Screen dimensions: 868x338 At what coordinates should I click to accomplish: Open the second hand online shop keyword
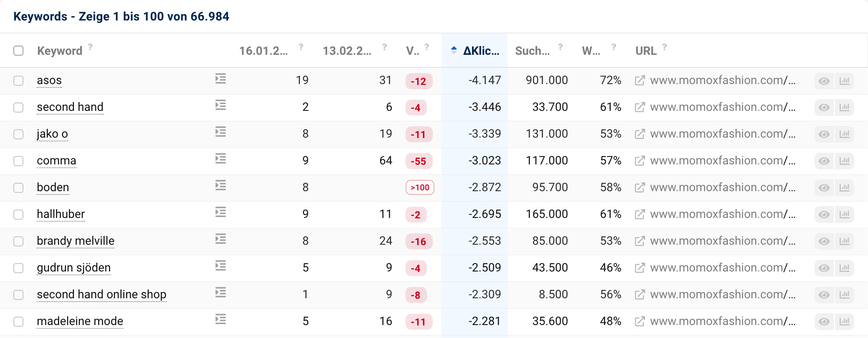[102, 294]
